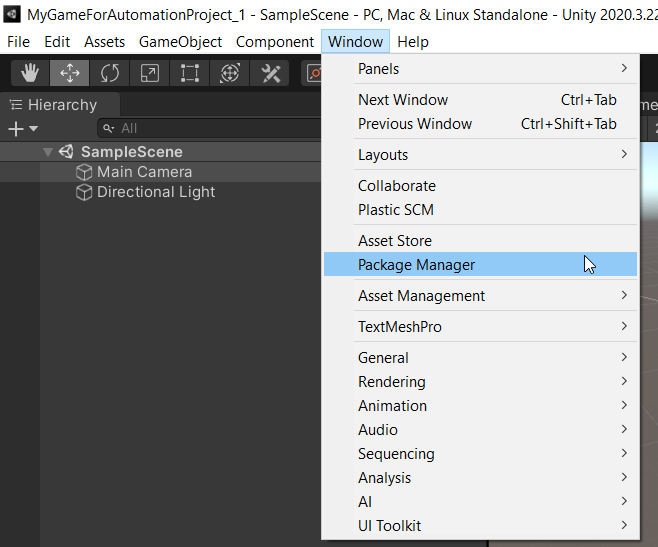Expand the Audio submenu
Image resolution: width=658 pixels, height=547 pixels.
480,429
